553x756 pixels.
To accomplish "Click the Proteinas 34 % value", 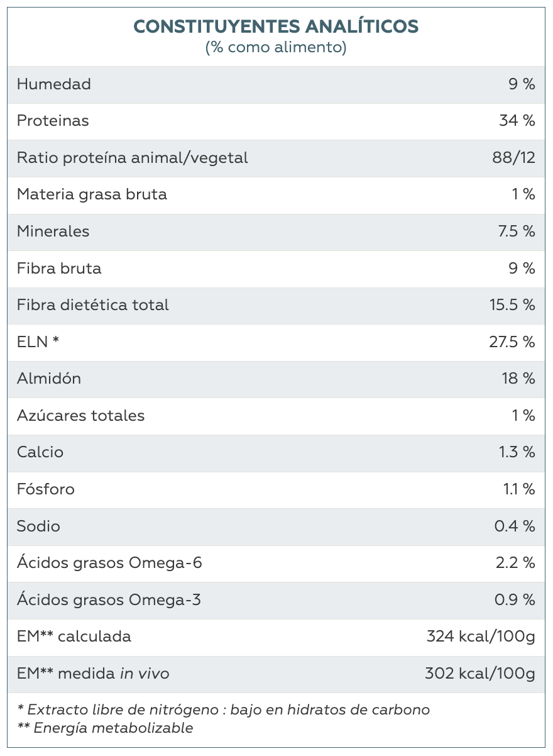I will (x=517, y=121).
